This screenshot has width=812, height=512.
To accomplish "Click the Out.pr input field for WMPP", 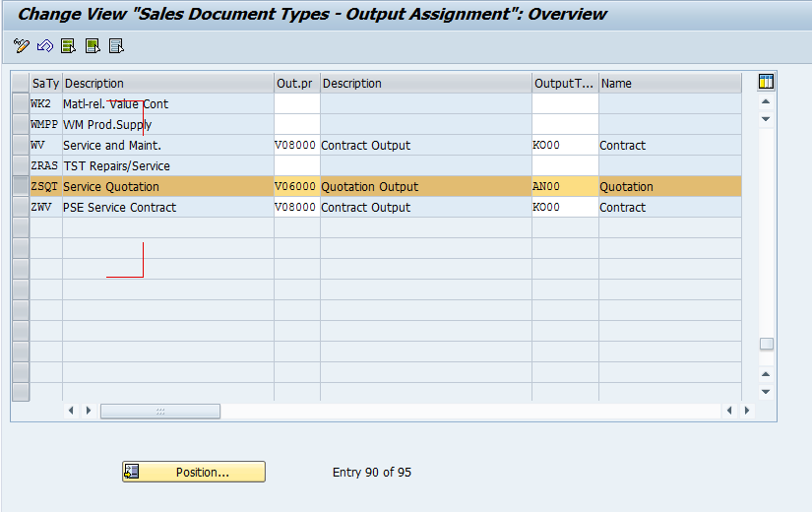I will [296, 124].
